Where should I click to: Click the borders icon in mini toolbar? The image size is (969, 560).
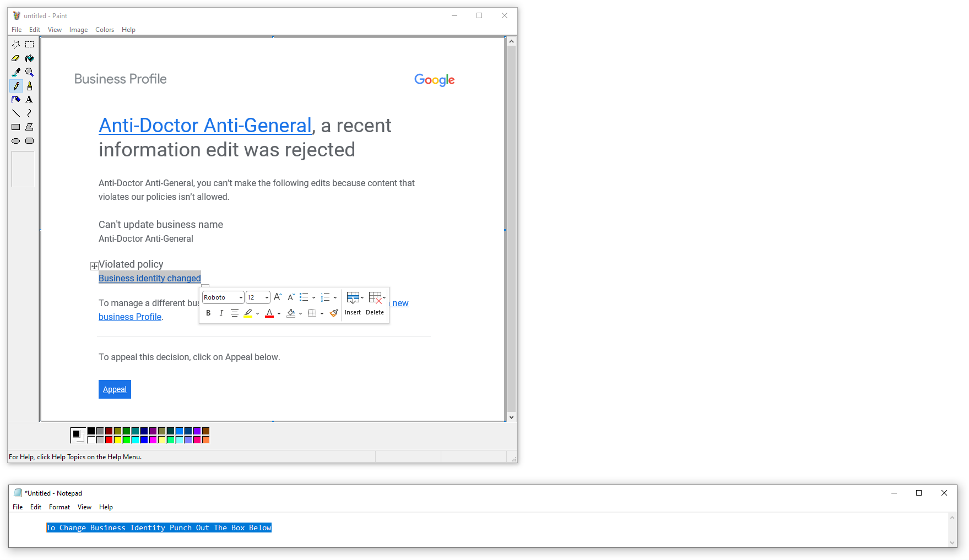312,313
